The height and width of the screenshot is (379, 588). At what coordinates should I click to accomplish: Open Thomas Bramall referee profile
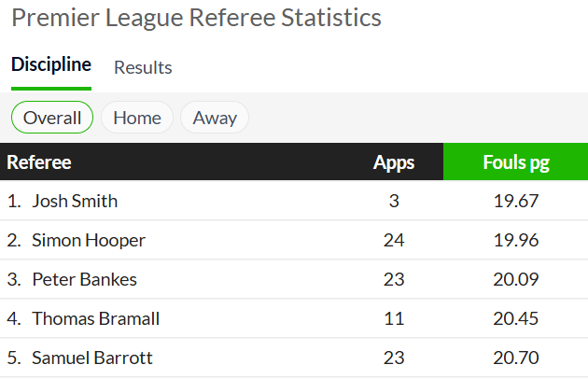95,318
